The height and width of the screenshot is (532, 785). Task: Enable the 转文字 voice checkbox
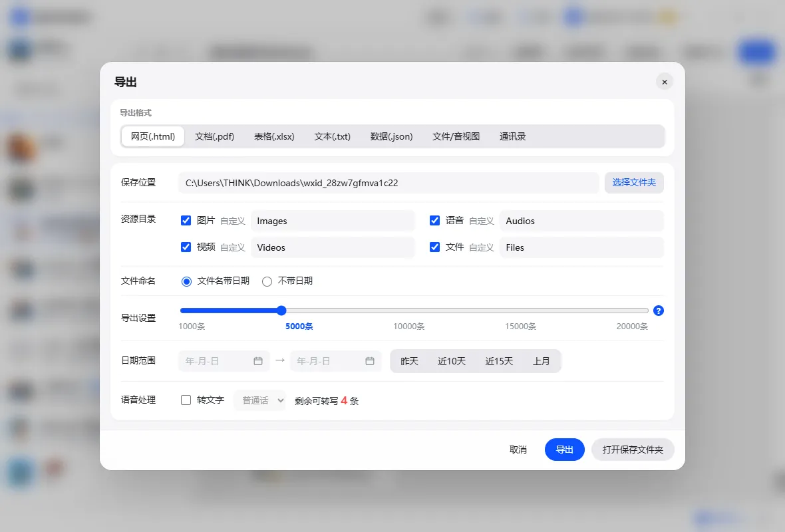pyautogui.click(x=186, y=400)
